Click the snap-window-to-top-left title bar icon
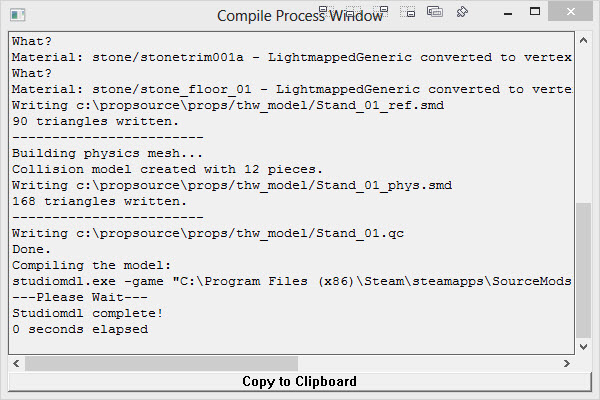Image resolution: width=600 pixels, height=400 pixels. pos(326,12)
